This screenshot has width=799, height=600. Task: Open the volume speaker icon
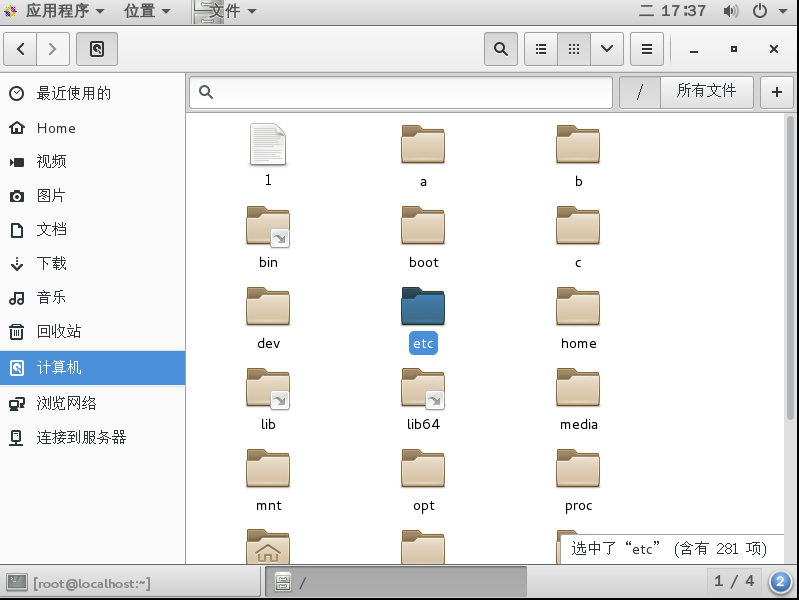(730, 11)
